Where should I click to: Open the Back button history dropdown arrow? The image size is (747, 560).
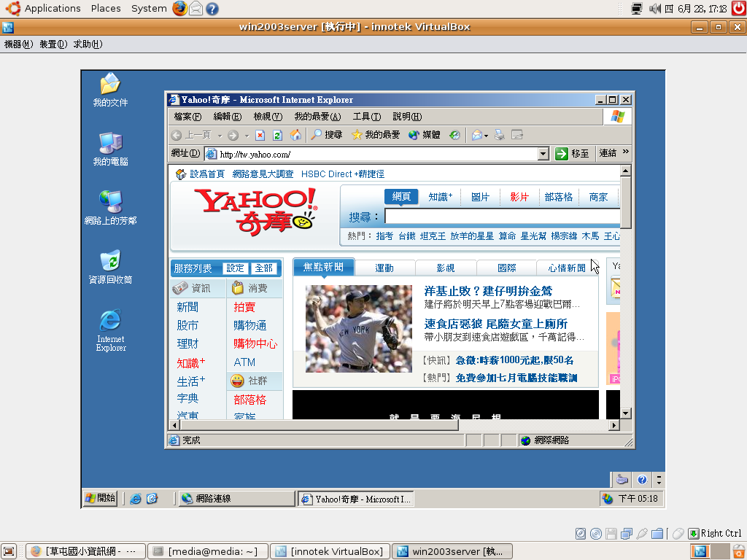click(x=220, y=136)
